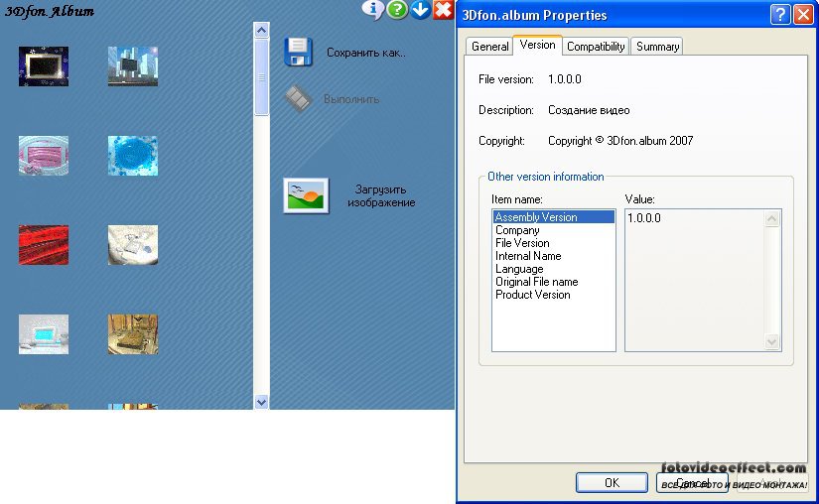The image size is (819, 504).
Task: Click the Properties dialog help question button
Action: coord(780,14)
